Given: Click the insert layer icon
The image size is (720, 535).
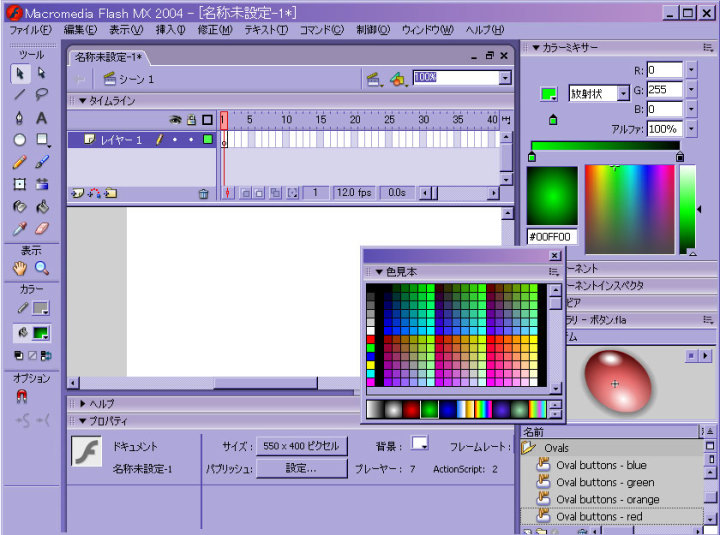Looking at the screenshot, I should pyautogui.click(x=78, y=194).
